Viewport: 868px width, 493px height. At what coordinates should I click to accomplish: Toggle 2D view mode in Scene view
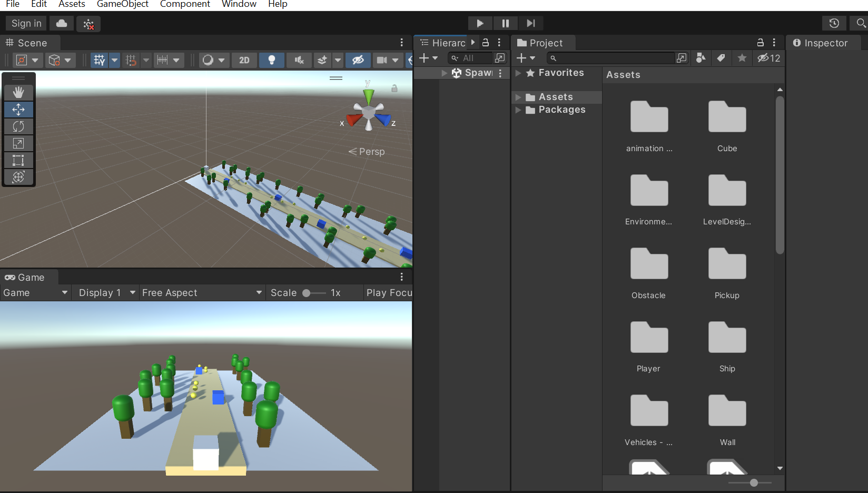(x=244, y=60)
